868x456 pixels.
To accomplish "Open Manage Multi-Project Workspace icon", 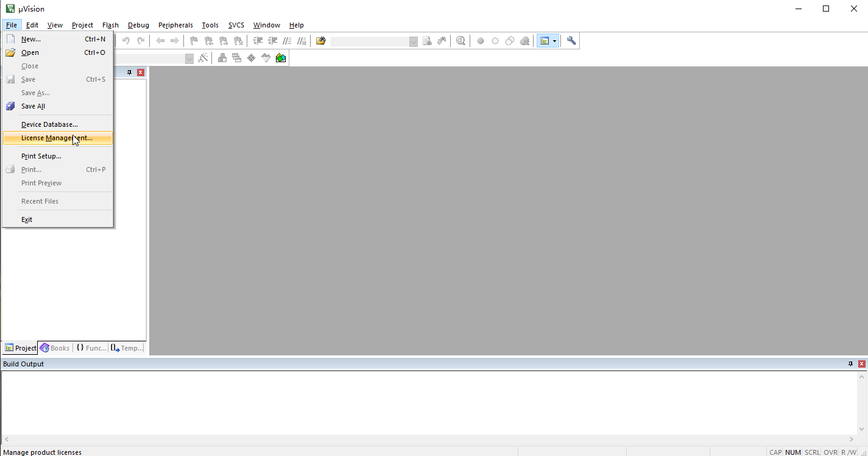I will [x=237, y=58].
